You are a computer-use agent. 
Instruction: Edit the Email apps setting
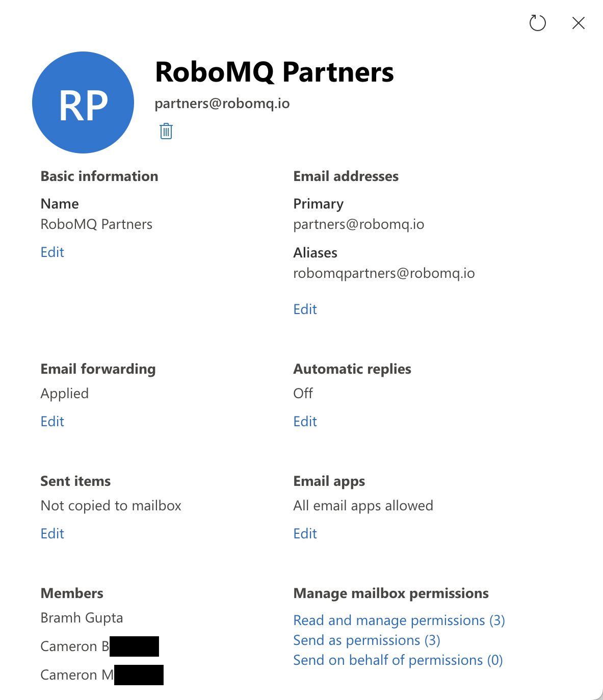[x=305, y=534]
